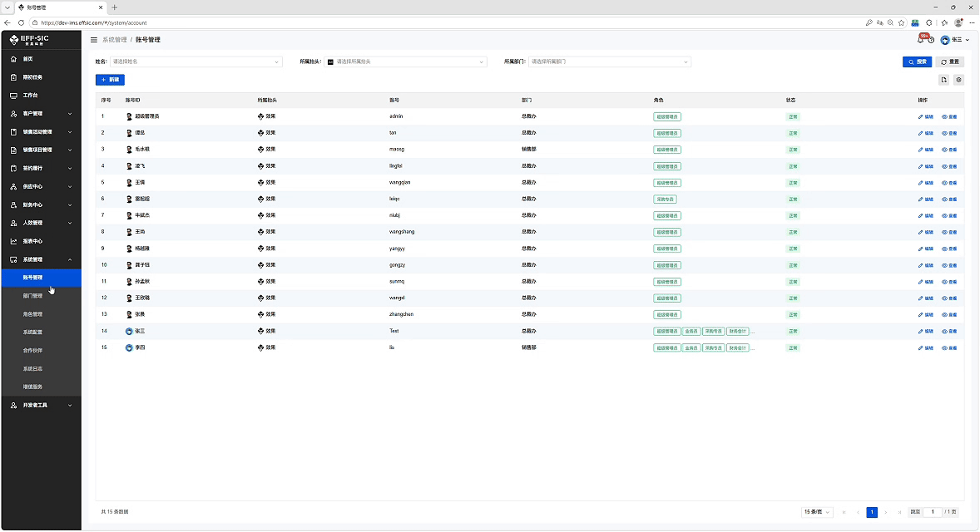Open table column settings gear icon
980x532 pixels.
tap(958, 80)
